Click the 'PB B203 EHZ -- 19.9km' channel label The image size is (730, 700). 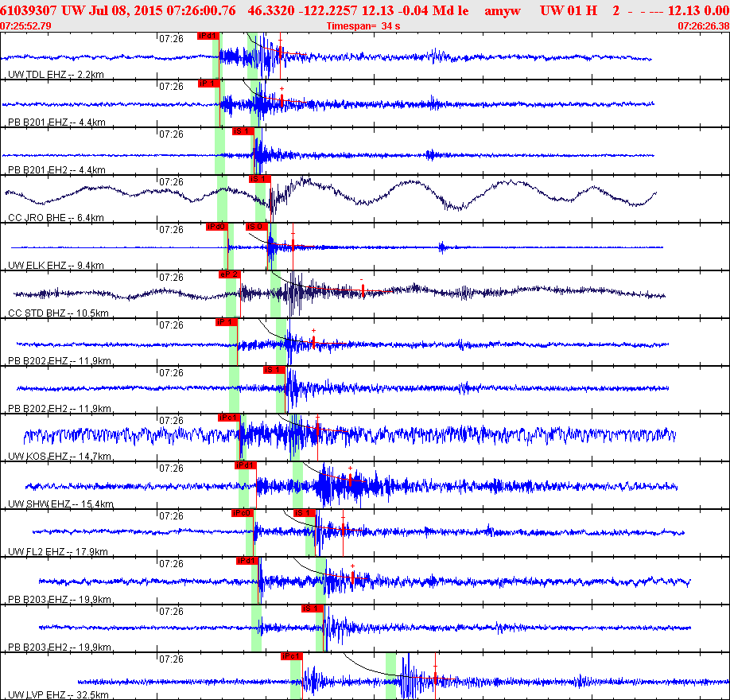click(60, 600)
